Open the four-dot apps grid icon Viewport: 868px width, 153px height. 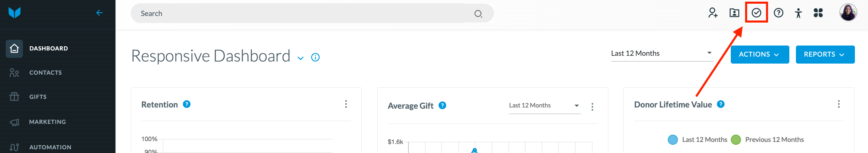pos(818,13)
